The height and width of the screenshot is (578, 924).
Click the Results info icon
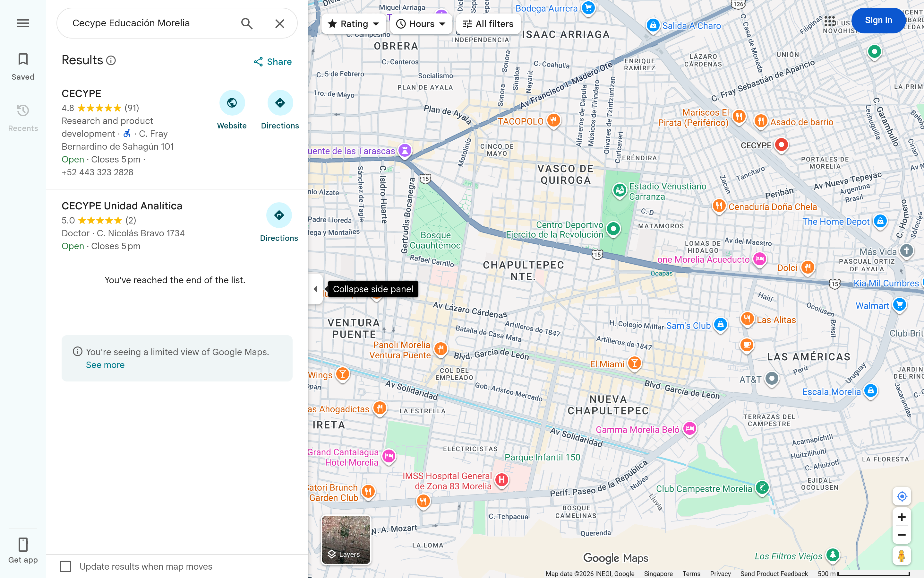click(x=111, y=60)
